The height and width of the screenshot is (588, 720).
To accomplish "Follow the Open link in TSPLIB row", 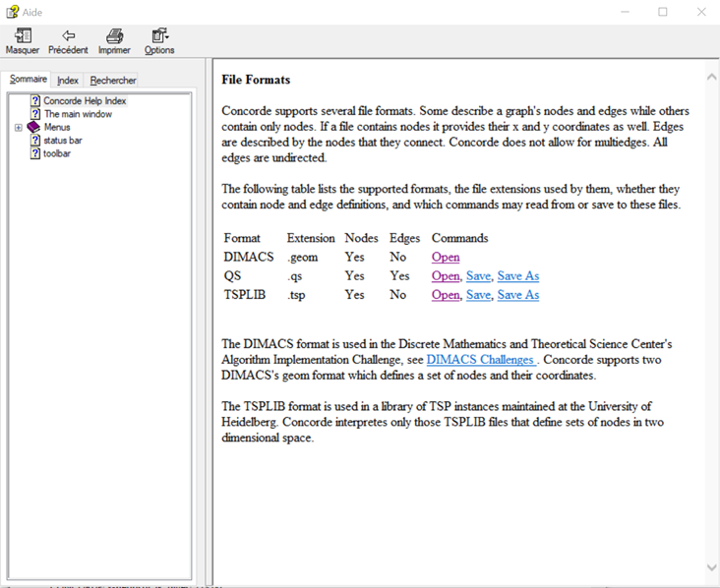I will point(446,295).
